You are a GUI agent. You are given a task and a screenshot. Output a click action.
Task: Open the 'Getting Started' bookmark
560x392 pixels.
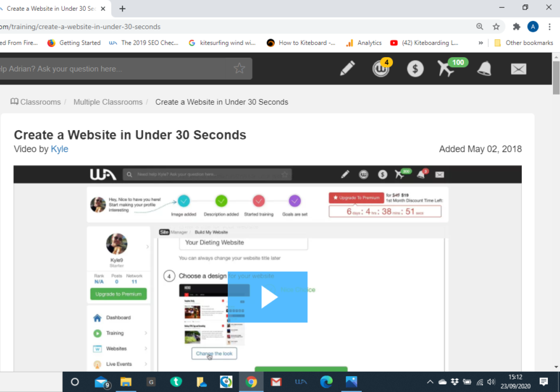[74, 42]
